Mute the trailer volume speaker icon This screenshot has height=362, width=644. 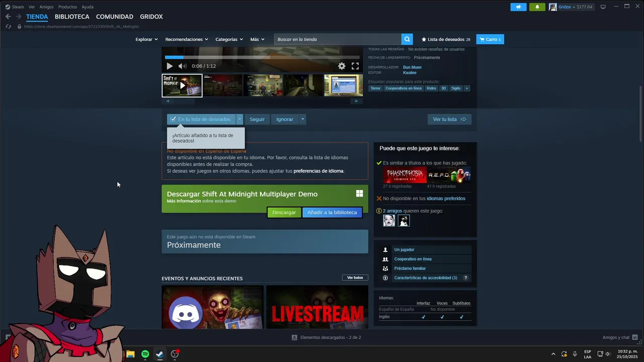point(182,66)
